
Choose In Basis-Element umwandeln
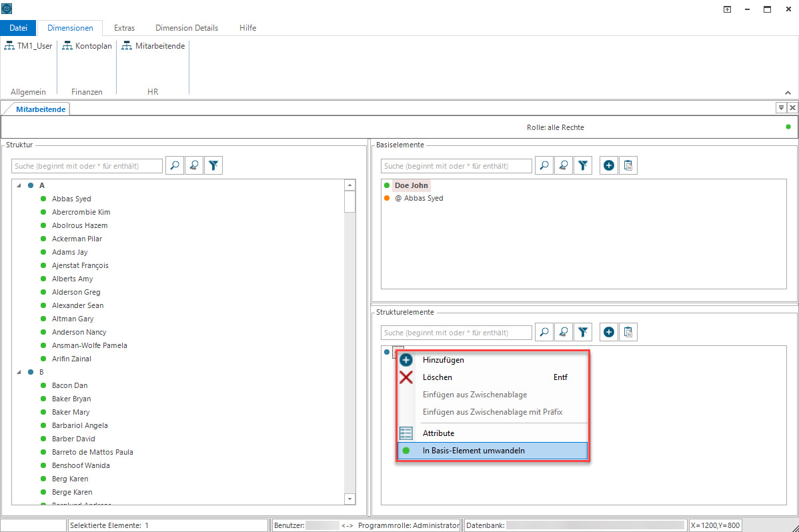[492, 451]
